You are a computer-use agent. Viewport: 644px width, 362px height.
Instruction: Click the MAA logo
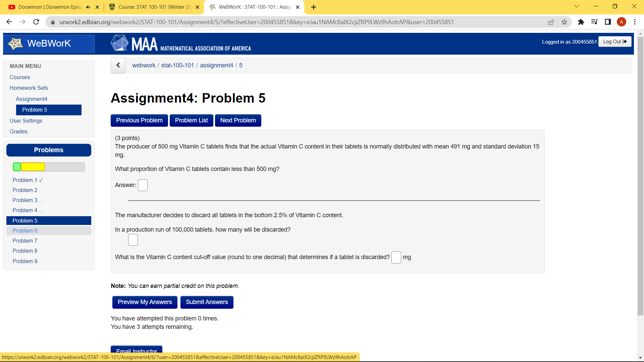coord(120,43)
